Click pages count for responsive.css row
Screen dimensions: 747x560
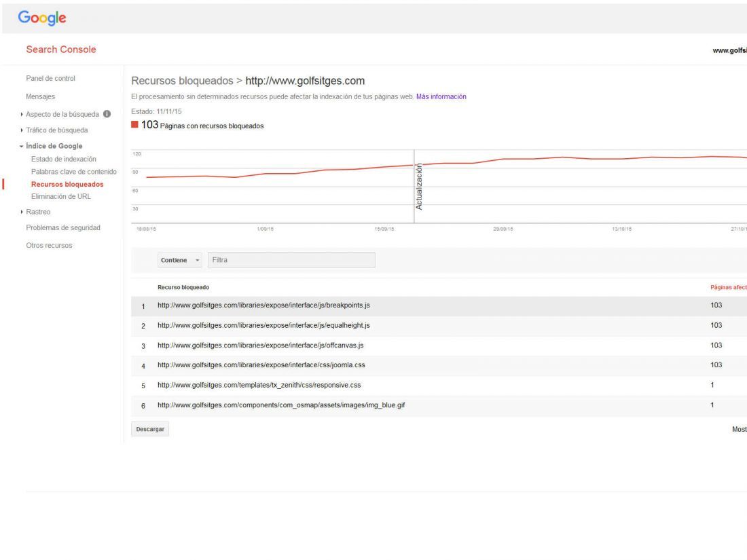tap(712, 386)
